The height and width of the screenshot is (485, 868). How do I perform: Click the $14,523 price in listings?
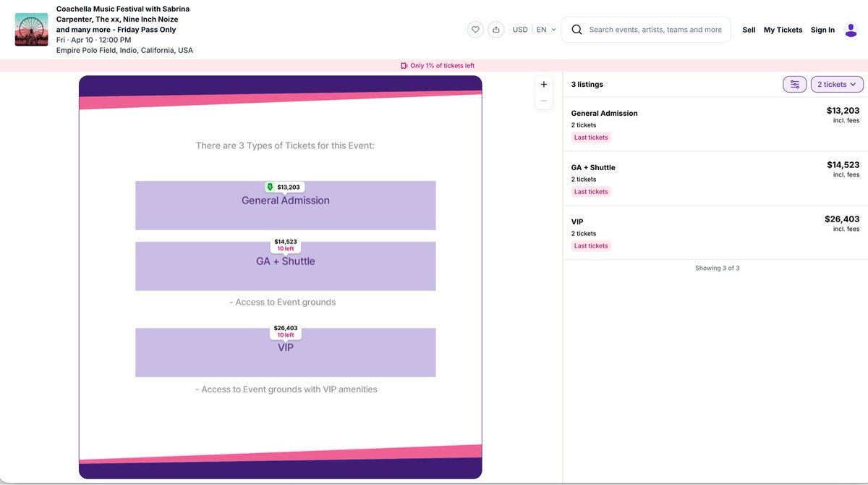point(843,165)
